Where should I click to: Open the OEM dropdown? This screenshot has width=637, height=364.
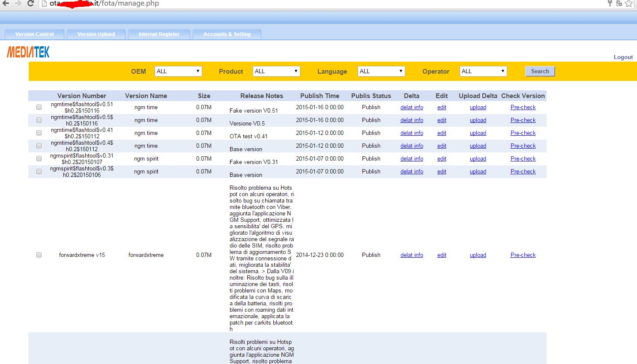click(x=178, y=71)
